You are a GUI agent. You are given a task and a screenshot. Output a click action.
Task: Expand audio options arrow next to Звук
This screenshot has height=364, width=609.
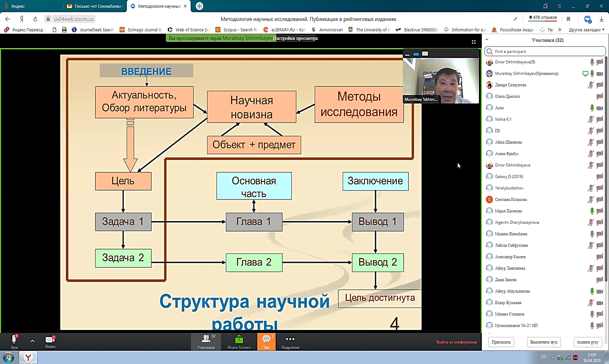click(x=32, y=341)
